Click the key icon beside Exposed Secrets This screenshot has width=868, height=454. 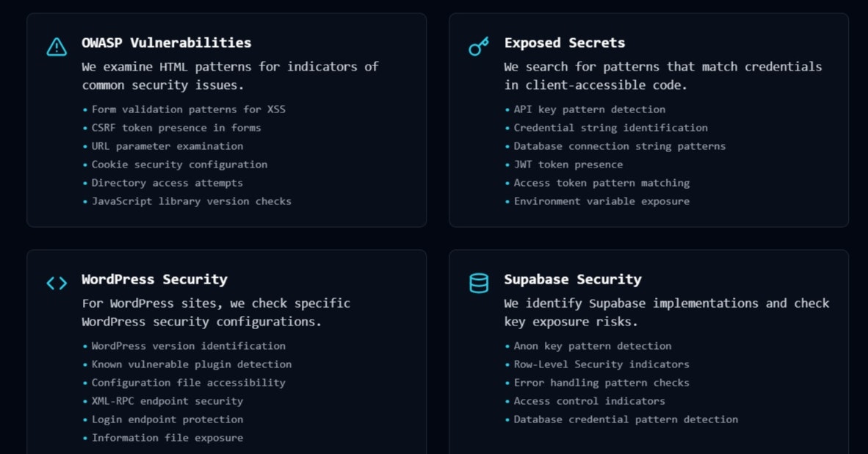click(x=479, y=47)
